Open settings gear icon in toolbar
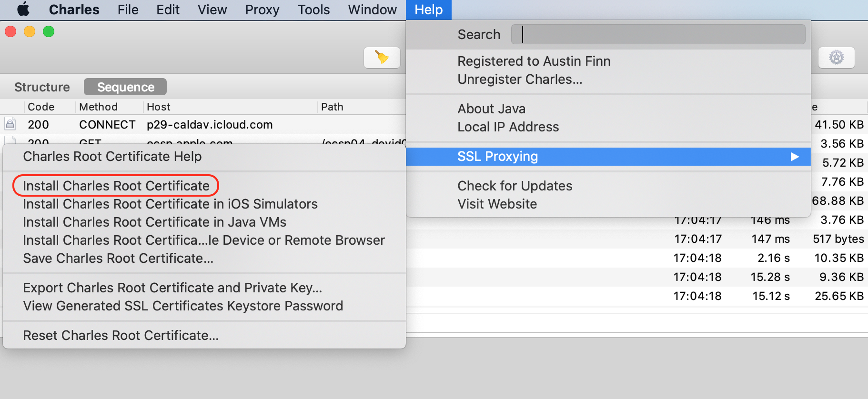The image size is (868, 399). [x=836, y=58]
